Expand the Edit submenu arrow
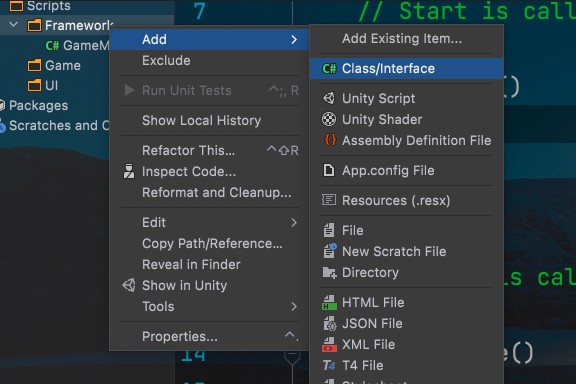 pos(294,222)
